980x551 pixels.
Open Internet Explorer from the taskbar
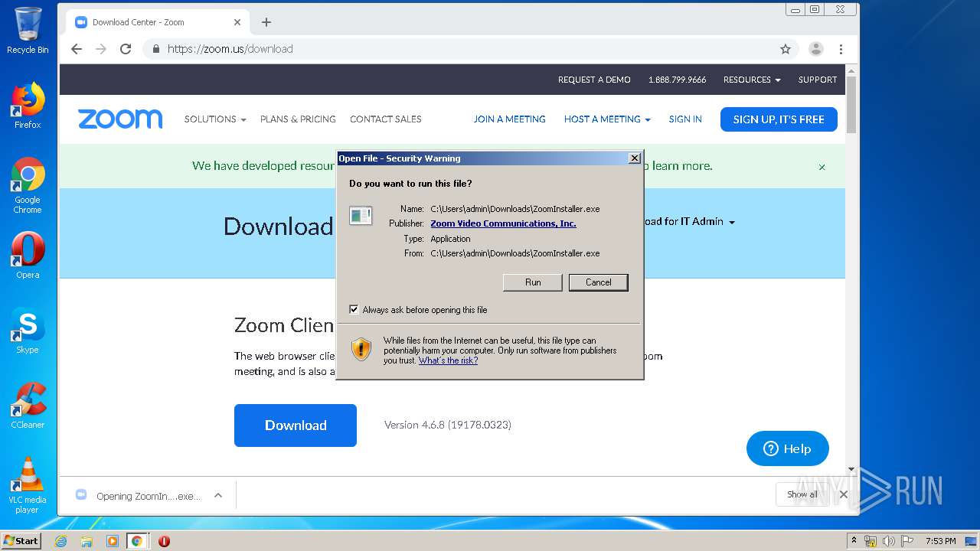(x=61, y=541)
